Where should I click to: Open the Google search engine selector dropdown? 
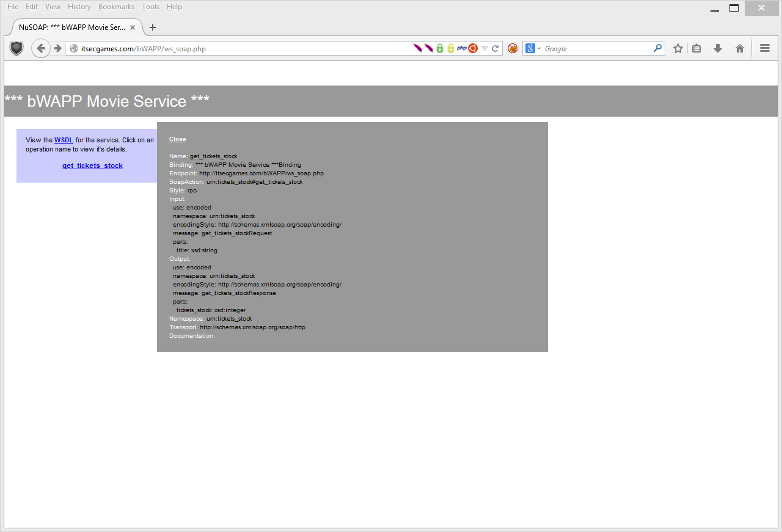[533, 48]
